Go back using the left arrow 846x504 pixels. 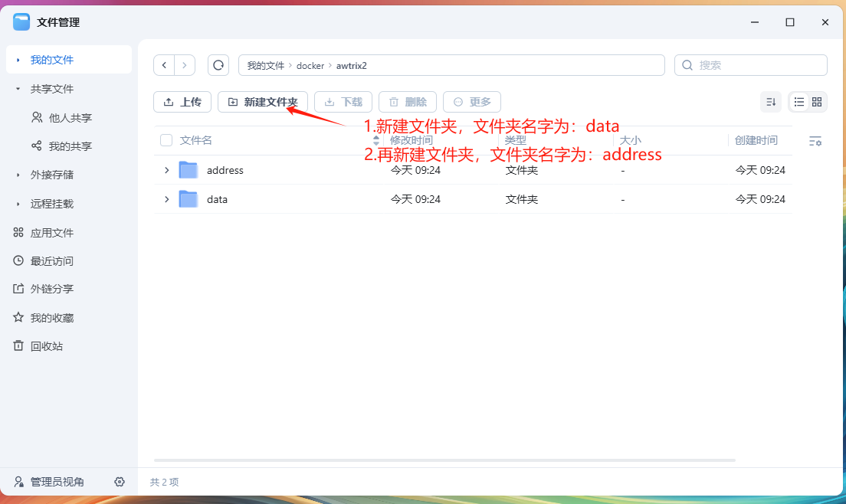click(x=164, y=65)
